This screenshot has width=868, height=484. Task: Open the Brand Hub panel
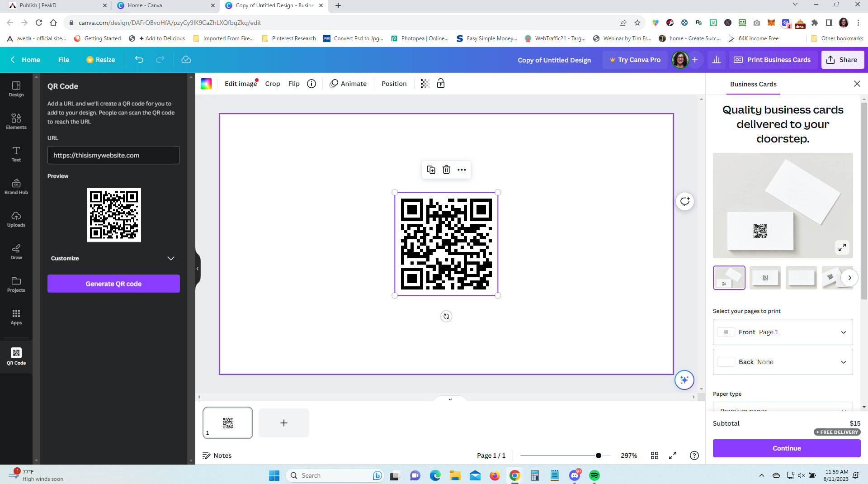pyautogui.click(x=16, y=187)
